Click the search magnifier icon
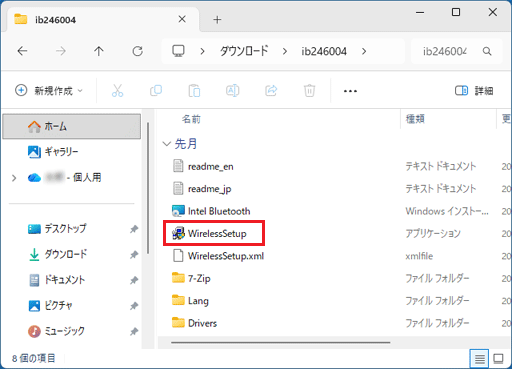The width and height of the screenshot is (512, 369). point(487,51)
